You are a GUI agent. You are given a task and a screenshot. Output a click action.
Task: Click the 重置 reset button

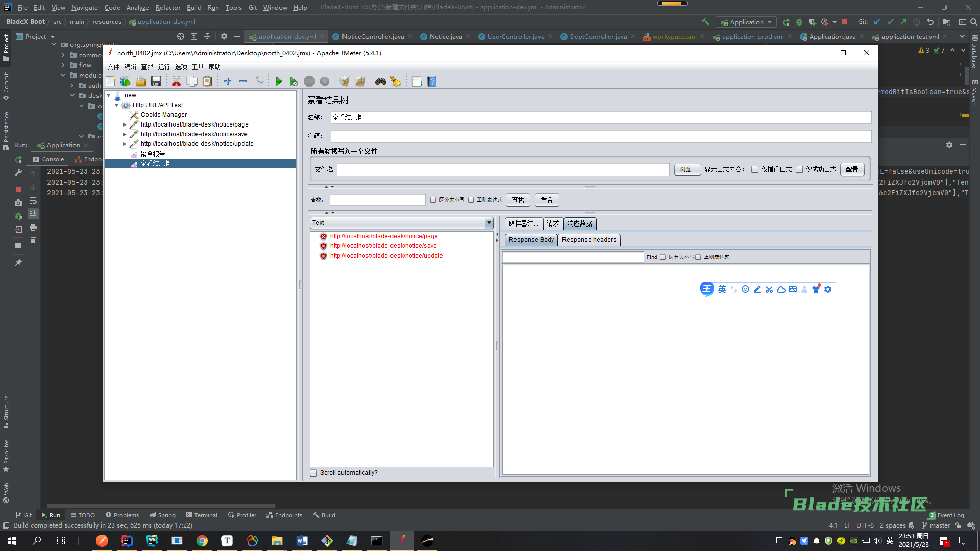click(x=547, y=200)
